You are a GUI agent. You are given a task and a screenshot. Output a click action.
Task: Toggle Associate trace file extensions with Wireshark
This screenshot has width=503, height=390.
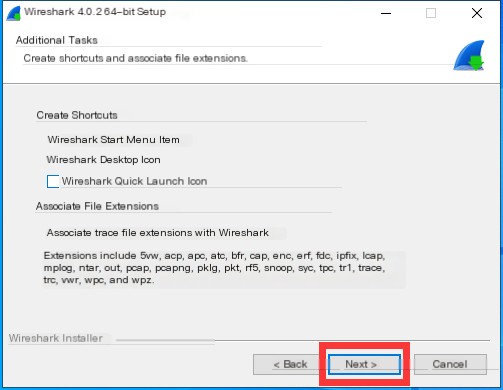(x=158, y=233)
